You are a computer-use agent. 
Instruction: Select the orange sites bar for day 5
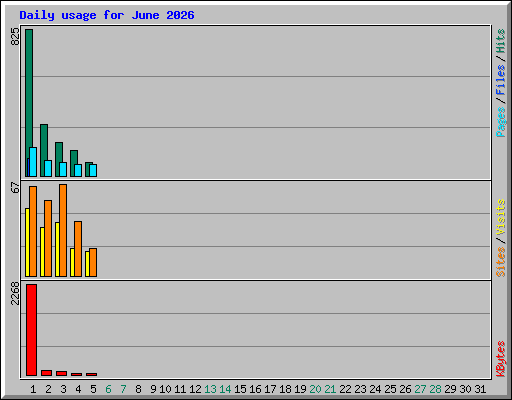pyautogui.click(x=93, y=262)
